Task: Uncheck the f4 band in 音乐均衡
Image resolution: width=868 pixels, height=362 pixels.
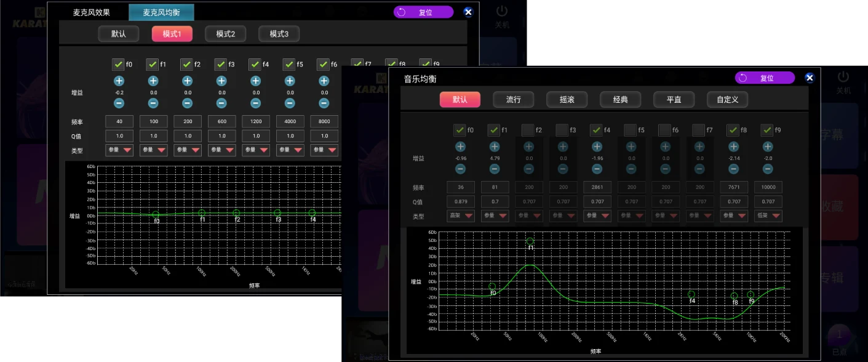Action: pos(596,130)
